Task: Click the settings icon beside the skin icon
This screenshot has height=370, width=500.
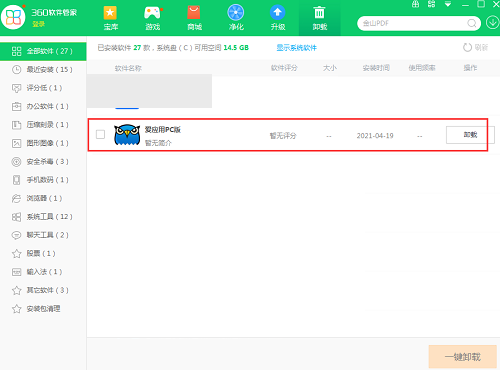Action: point(431,4)
